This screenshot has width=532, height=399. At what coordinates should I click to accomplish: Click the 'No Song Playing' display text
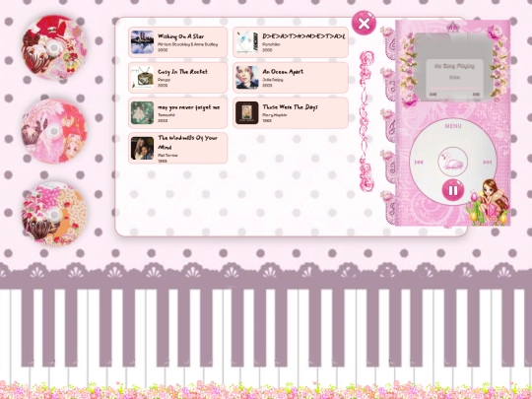pyautogui.click(x=454, y=66)
